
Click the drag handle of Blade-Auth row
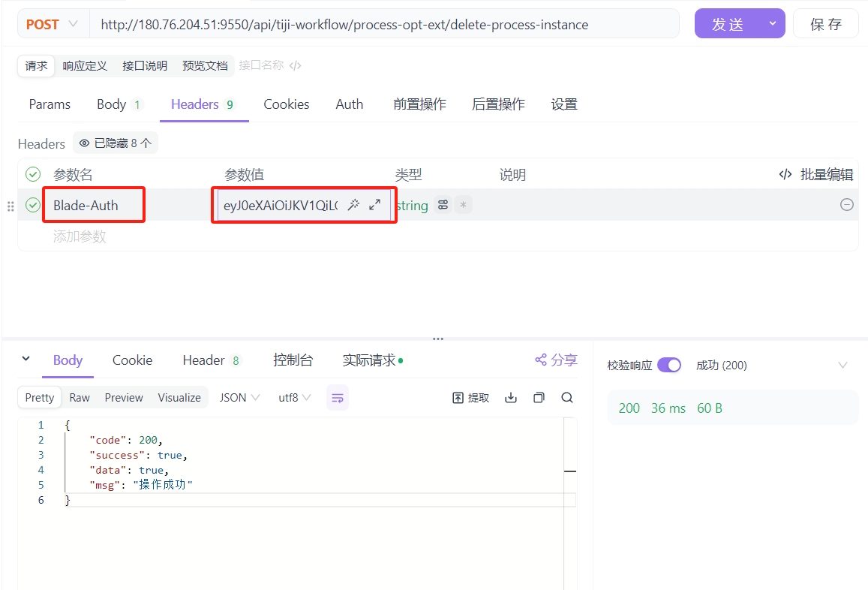click(11, 206)
